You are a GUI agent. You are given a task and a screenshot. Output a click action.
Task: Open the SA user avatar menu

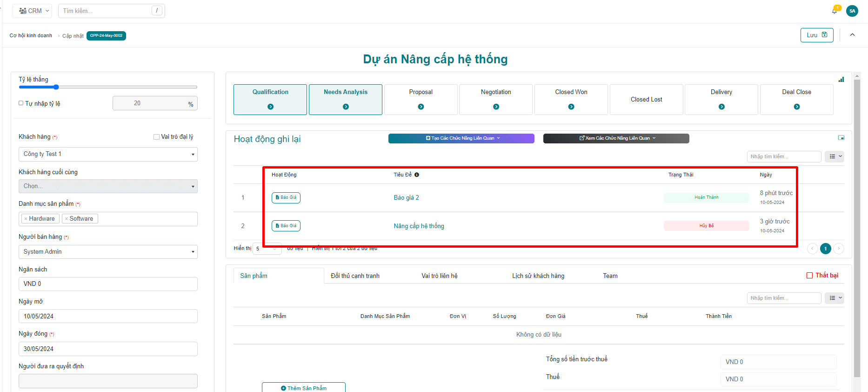852,11
